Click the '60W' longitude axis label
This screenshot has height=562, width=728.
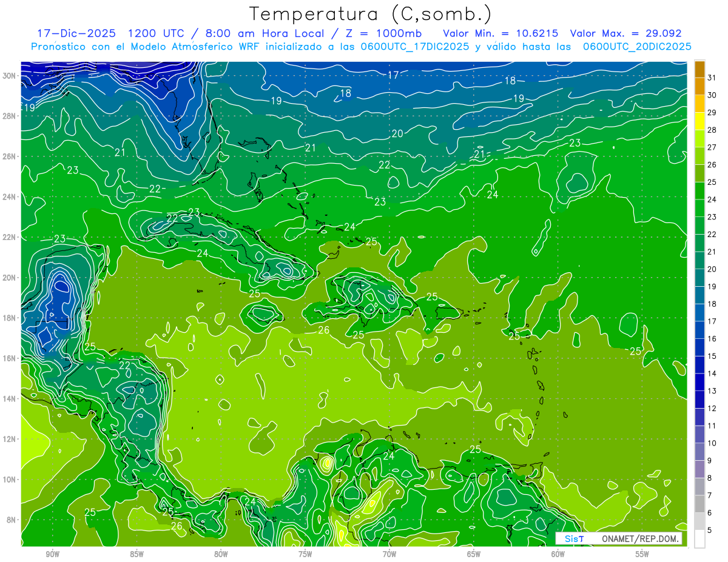(558, 555)
